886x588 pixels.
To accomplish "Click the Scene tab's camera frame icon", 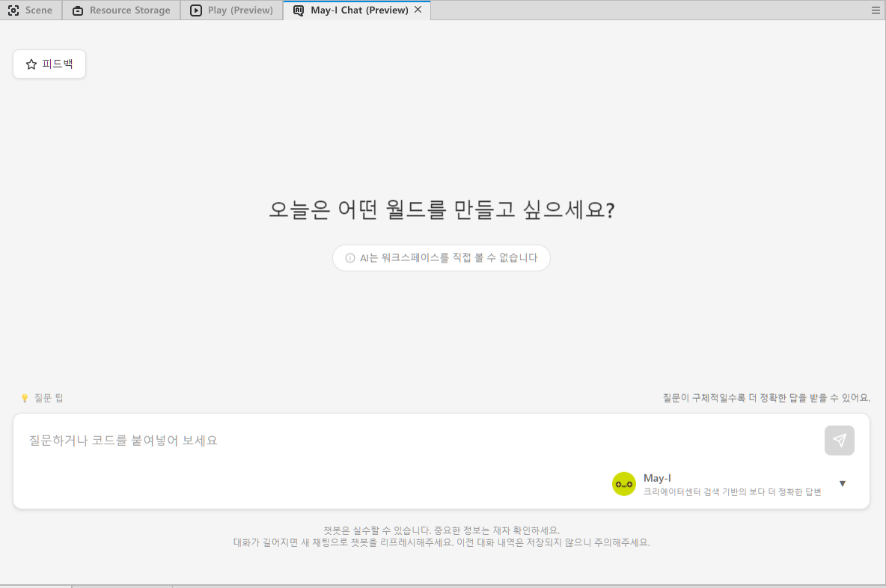I will [x=13, y=10].
